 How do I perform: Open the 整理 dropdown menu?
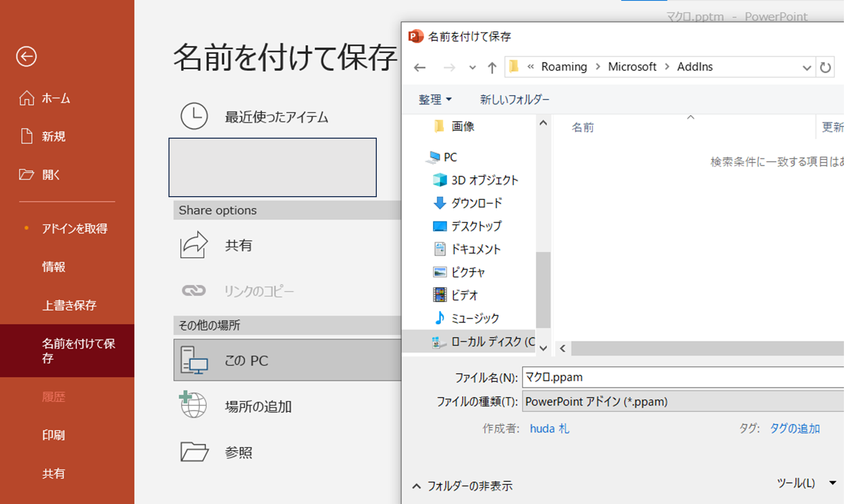tap(435, 100)
